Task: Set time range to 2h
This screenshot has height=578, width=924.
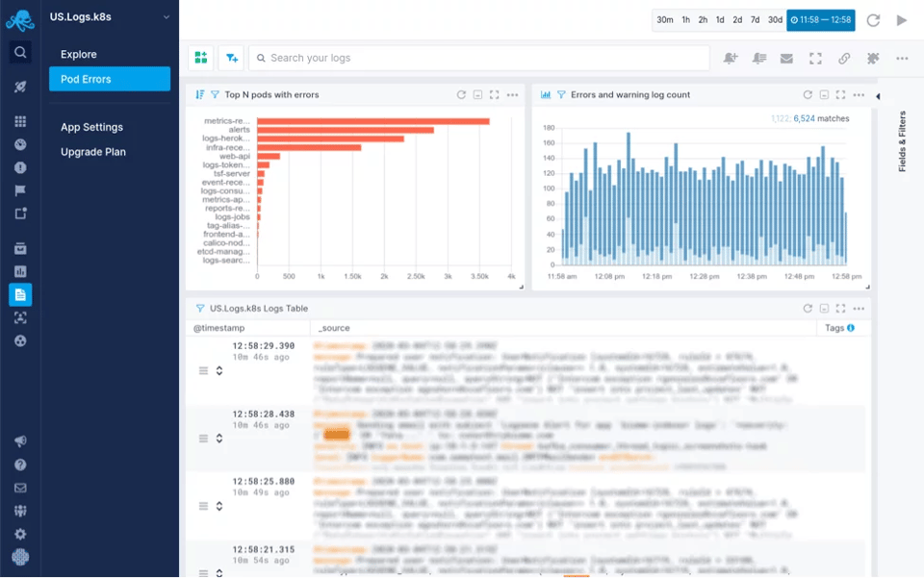Action: click(703, 20)
